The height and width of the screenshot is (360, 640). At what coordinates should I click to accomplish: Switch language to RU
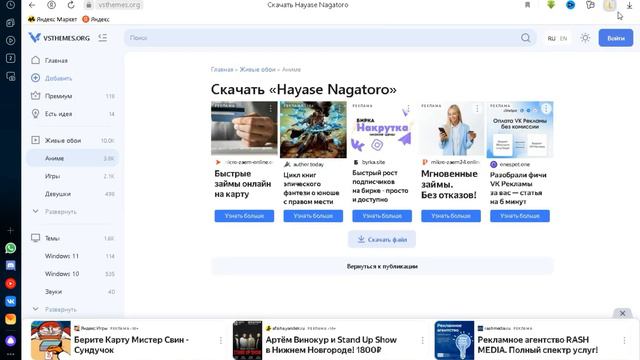pos(551,38)
